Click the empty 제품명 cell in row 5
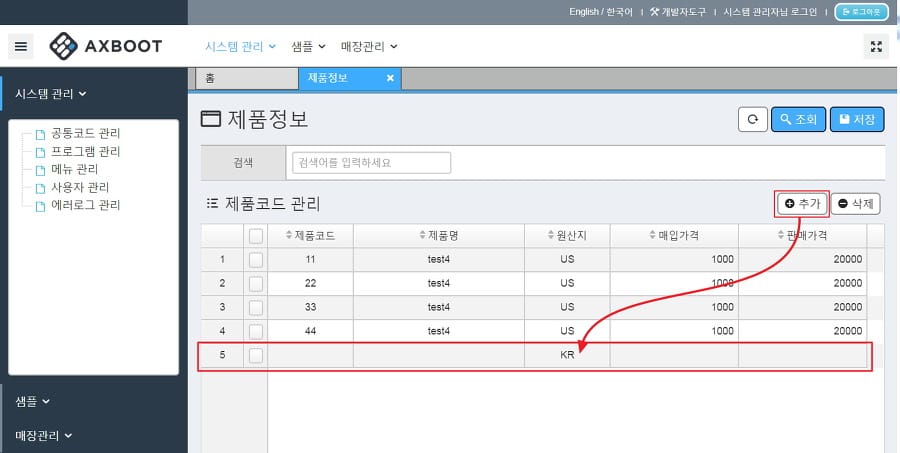The height and width of the screenshot is (453, 900). pos(439,355)
